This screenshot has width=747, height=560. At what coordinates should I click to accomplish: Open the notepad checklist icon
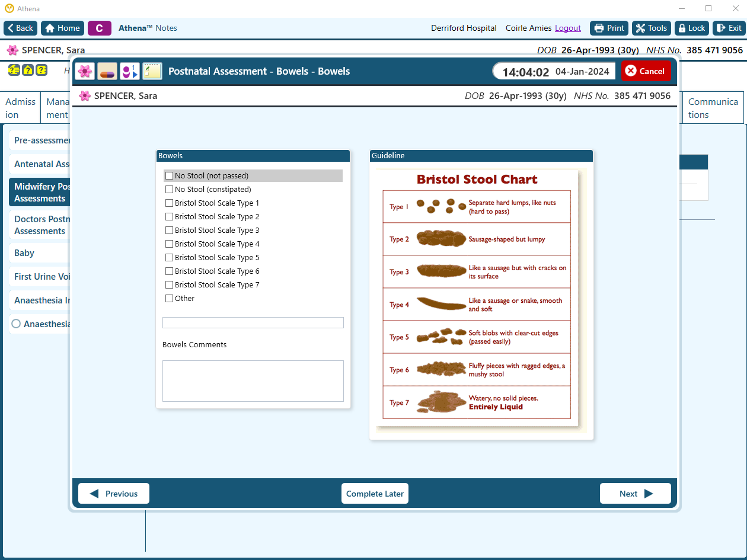pyautogui.click(x=152, y=71)
